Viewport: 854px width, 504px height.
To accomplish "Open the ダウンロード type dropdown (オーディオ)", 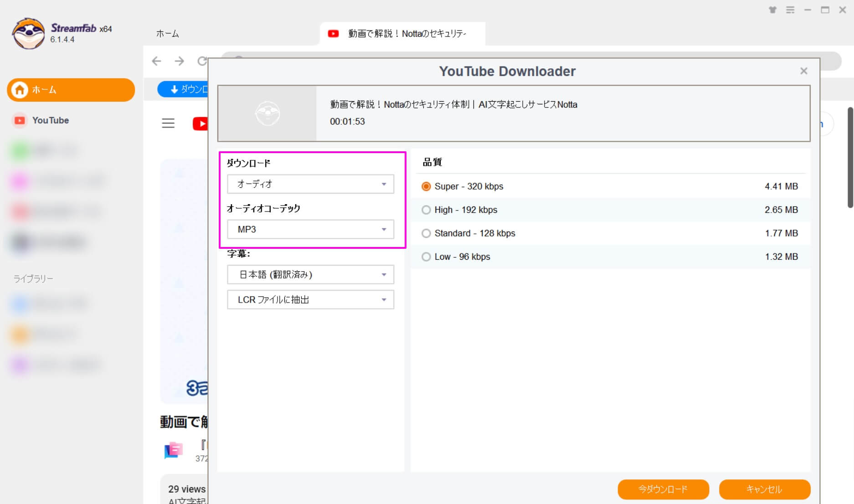I will pyautogui.click(x=311, y=184).
